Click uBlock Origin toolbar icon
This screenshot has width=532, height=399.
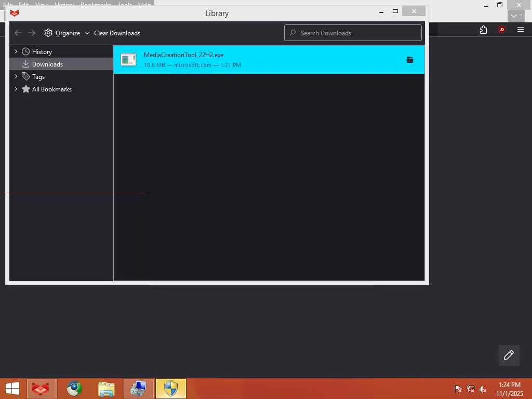[x=502, y=30]
